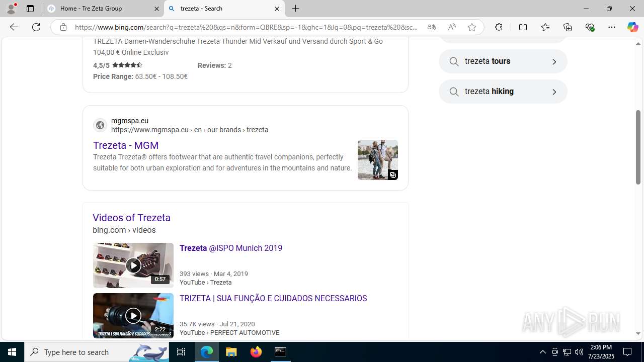Image resolution: width=644 pixels, height=362 pixels.
Task: Open the Collections icon
Action: pos(568,27)
